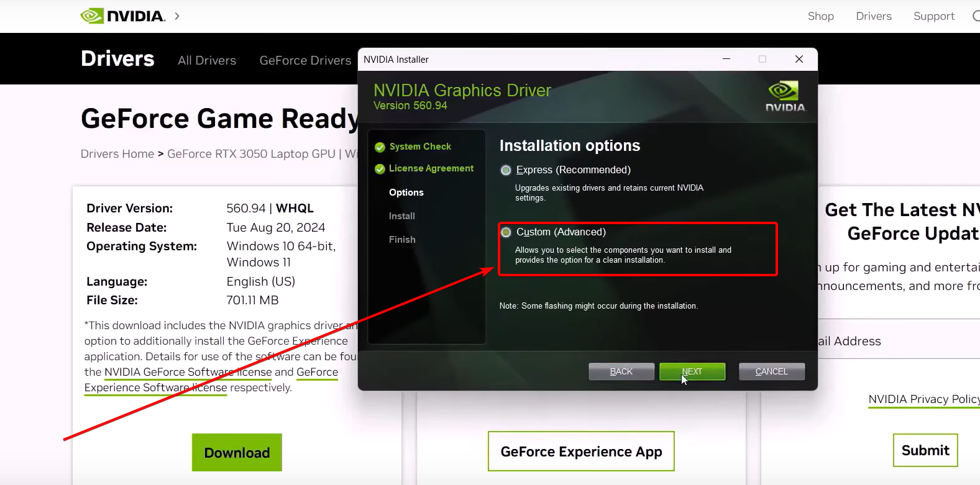Click the Install step in installer sidebar
The image size is (980, 485).
[402, 216]
